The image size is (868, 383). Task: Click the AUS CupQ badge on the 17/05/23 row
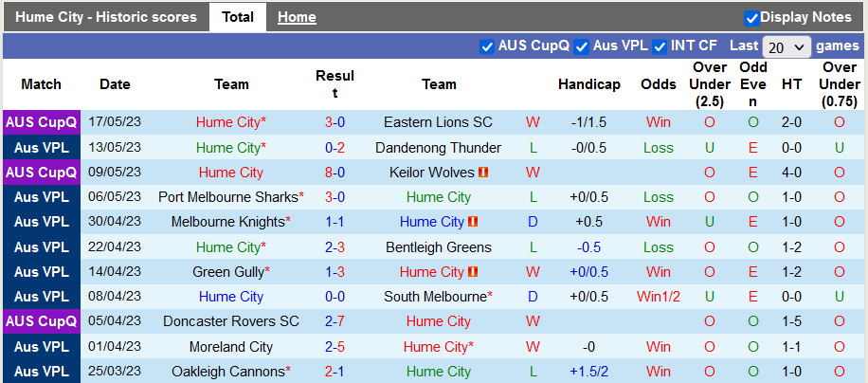42,122
